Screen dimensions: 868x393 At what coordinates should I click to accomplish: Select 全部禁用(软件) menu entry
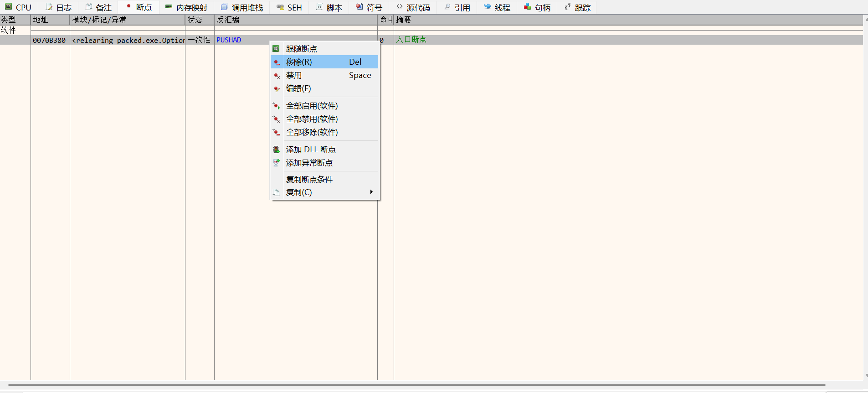coord(324,119)
